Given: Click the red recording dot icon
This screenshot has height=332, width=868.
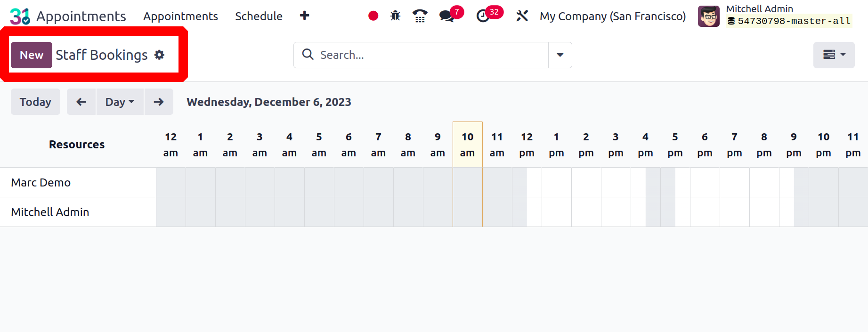Looking at the screenshot, I should tap(373, 16).
